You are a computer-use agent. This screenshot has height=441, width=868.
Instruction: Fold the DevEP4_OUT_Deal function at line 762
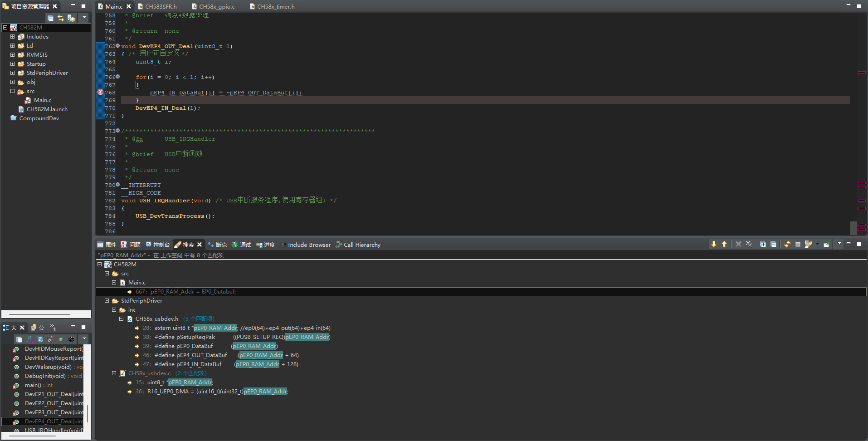pos(118,46)
